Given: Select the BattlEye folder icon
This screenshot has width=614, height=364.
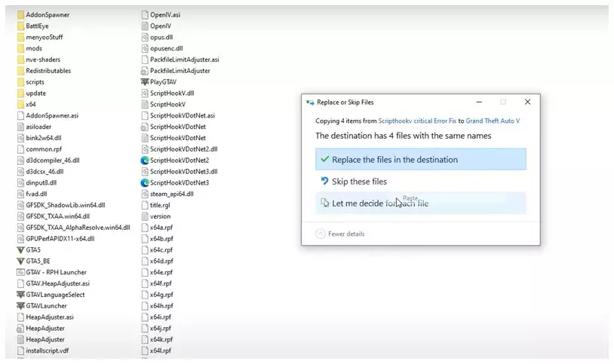Looking at the screenshot, I should tap(21, 26).
